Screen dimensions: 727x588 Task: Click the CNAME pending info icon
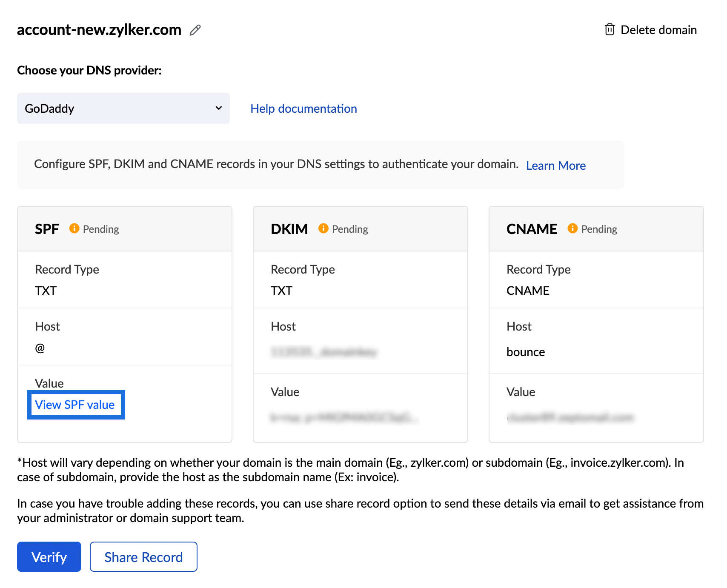point(572,228)
